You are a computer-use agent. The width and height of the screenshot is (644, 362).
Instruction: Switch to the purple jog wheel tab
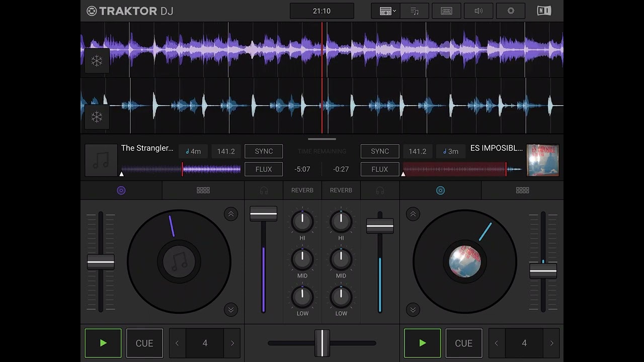121,191
